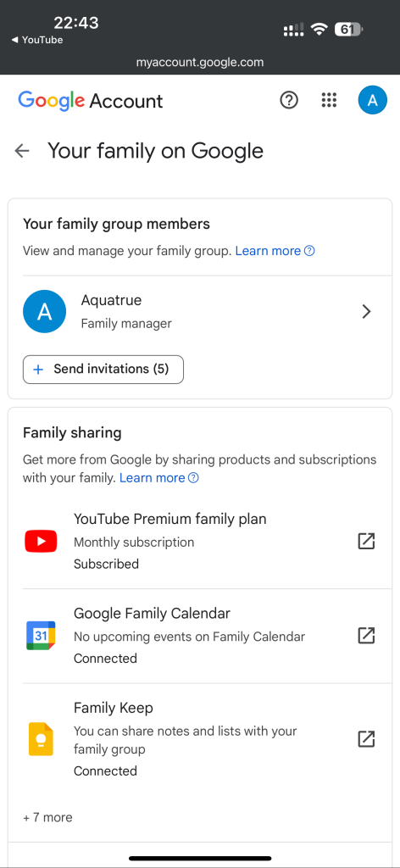Open Google Family Calendar external link icon
400x868 pixels.
tap(366, 636)
